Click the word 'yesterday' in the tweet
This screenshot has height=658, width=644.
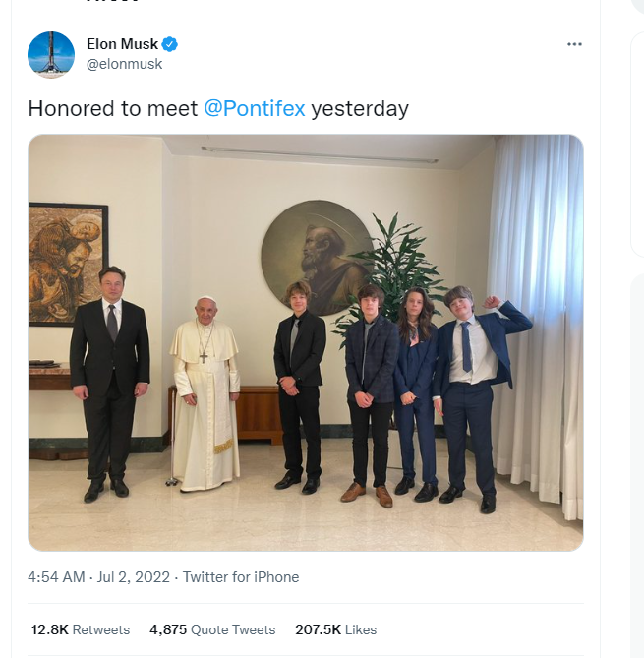[360, 108]
